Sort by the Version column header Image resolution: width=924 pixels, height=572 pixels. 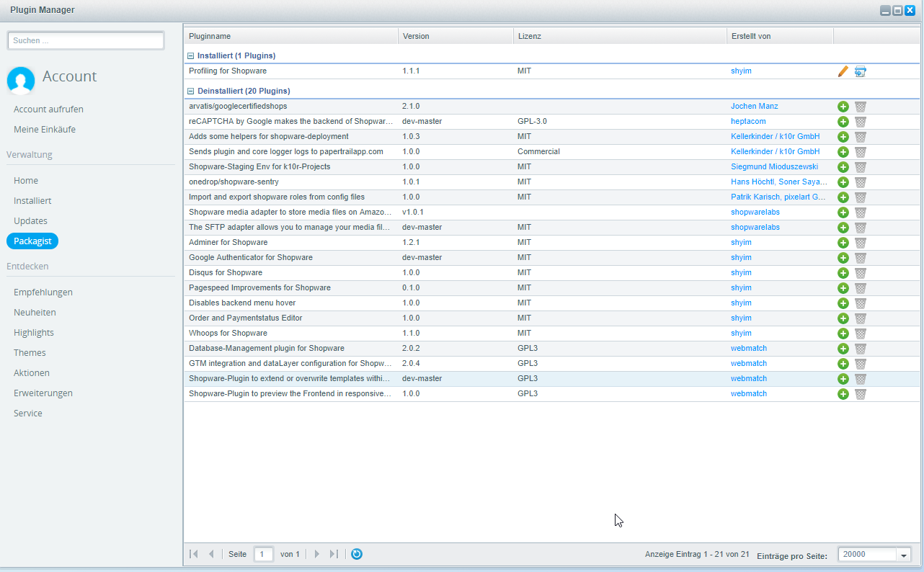(456, 36)
